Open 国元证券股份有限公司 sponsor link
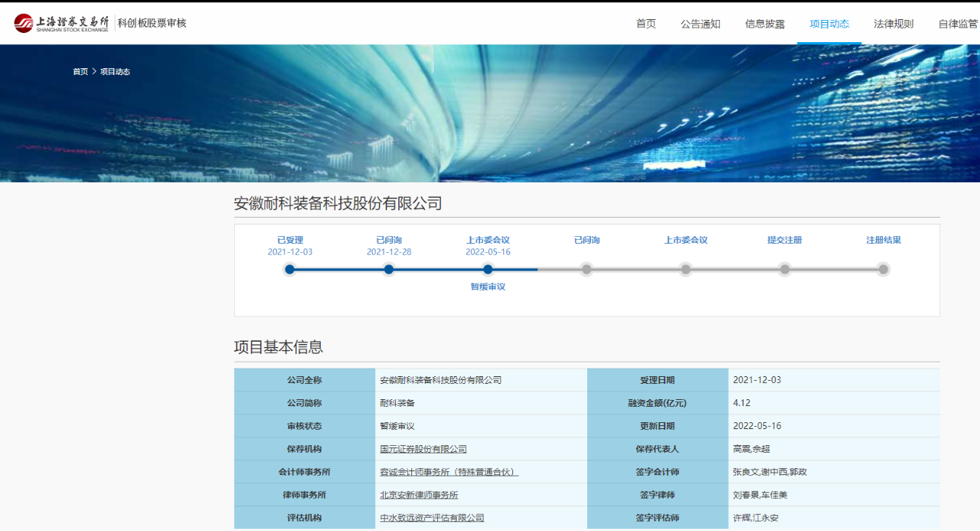The height and width of the screenshot is (531, 980). 423,449
